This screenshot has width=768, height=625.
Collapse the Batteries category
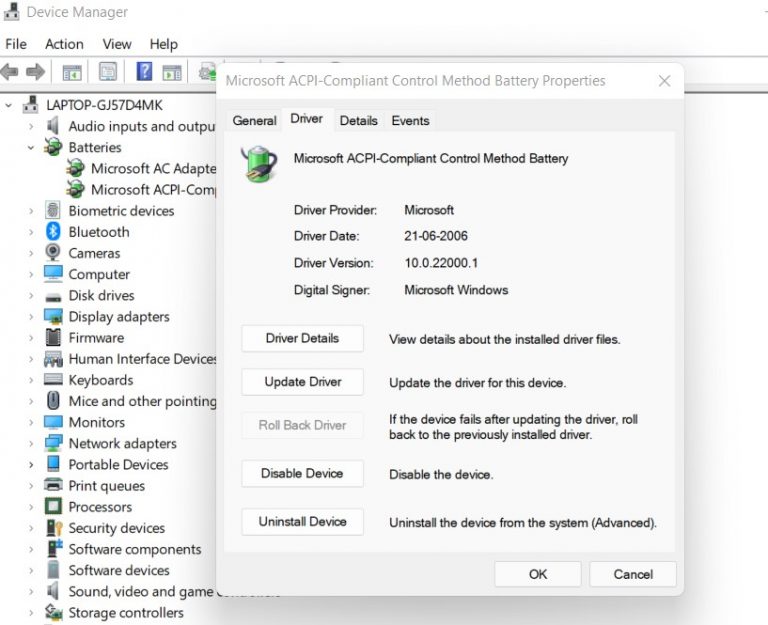31,147
